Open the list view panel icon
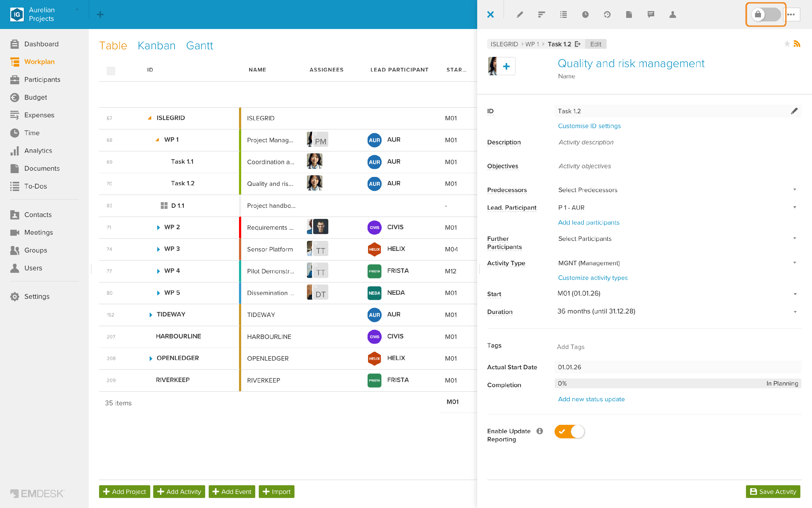 coord(563,14)
